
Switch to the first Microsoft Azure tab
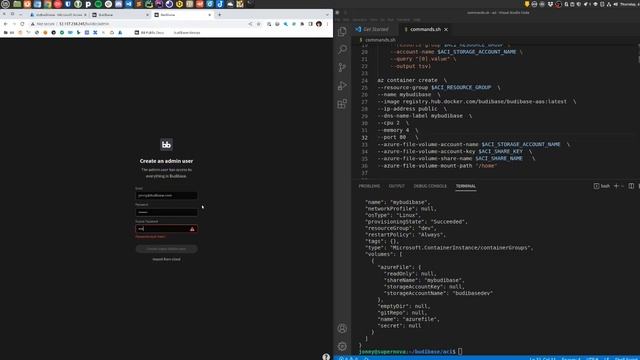[x=57, y=15]
